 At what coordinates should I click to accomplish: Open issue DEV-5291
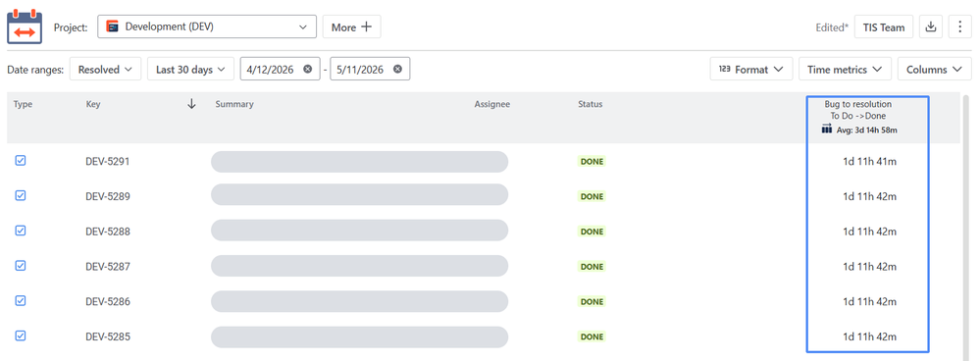(x=108, y=162)
